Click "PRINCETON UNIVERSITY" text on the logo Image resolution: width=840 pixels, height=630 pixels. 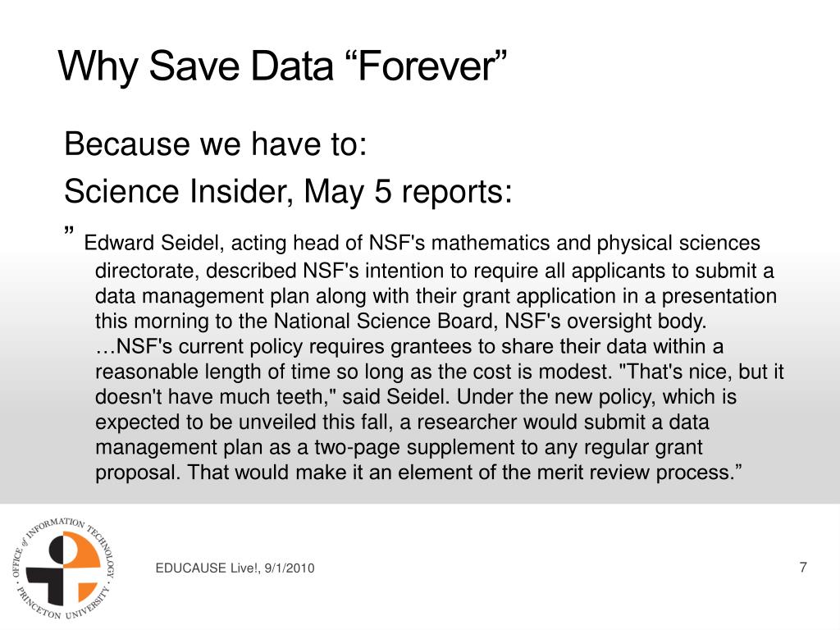(x=64, y=605)
